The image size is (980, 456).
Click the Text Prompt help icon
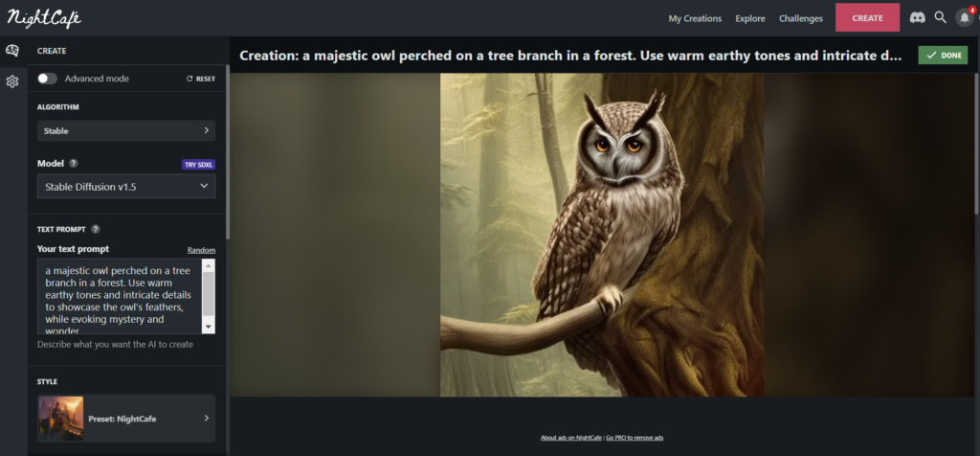point(96,229)
